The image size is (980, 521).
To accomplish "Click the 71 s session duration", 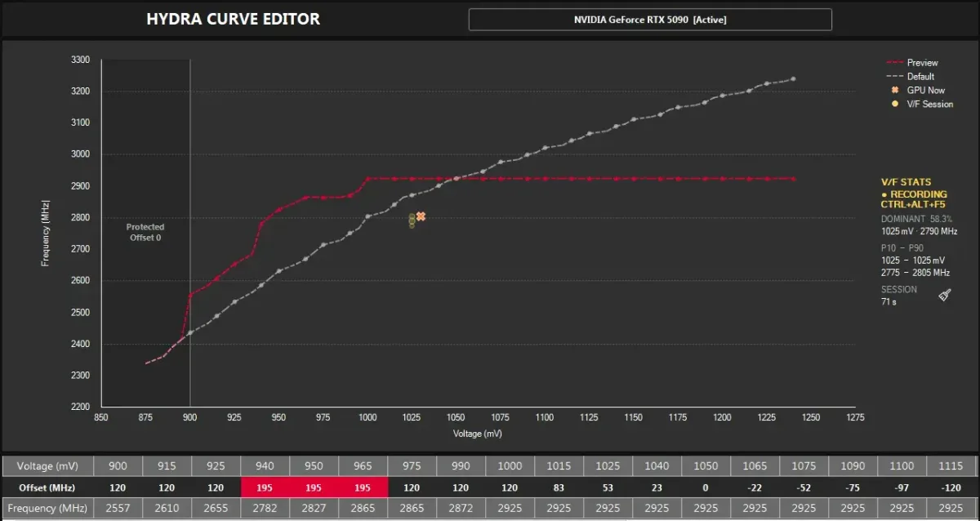I will click(x=889, y=302).
